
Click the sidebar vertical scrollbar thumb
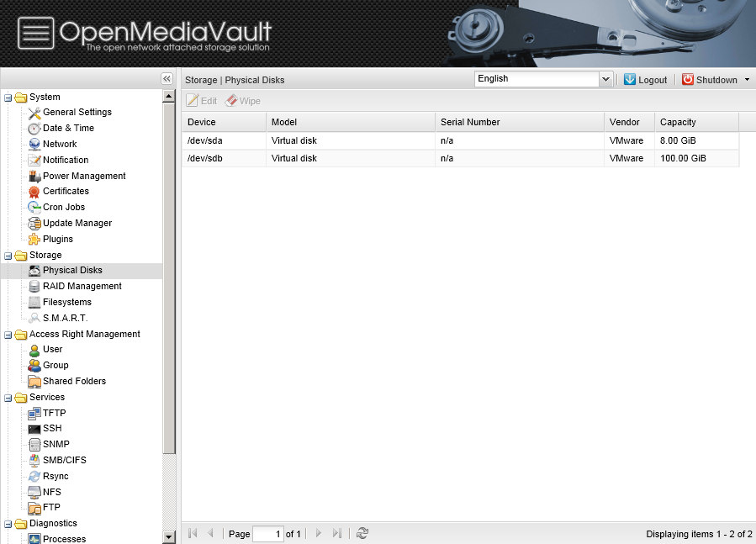pos(169,277)
